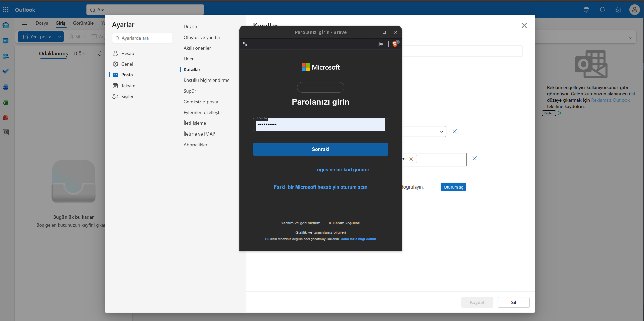Switch to the Görüntüle ribbon tab
This screenshot has width=644, height=321.
coord(83,23)
